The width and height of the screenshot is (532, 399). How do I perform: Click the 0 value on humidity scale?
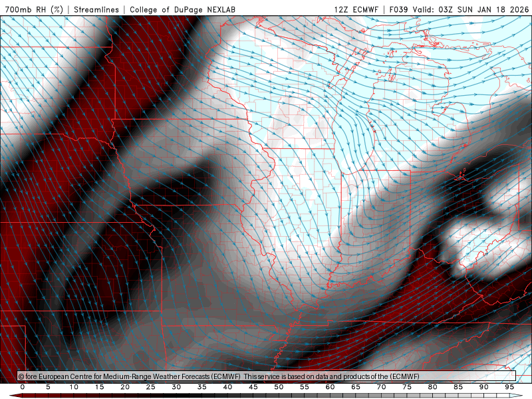coord(23,387)
